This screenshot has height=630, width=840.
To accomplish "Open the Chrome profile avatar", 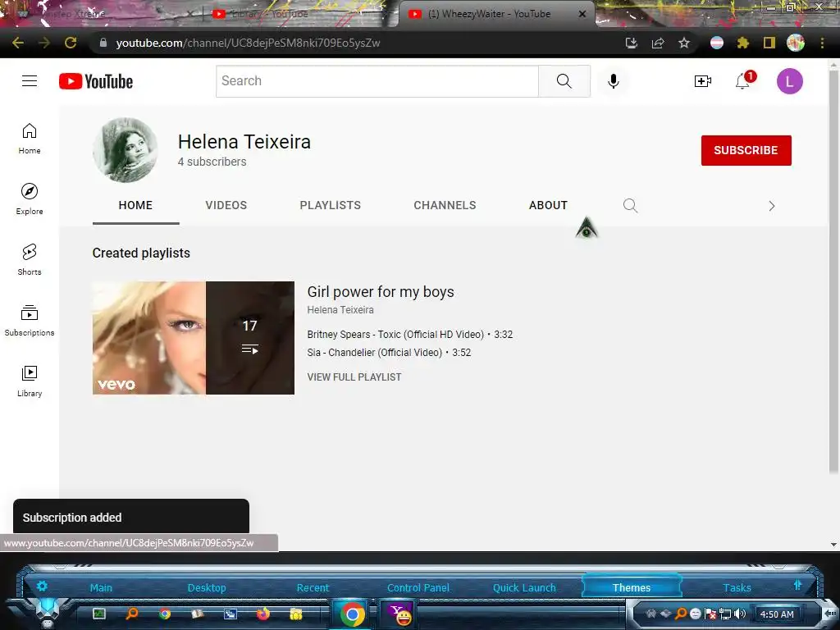I will [x=796, y=43].
